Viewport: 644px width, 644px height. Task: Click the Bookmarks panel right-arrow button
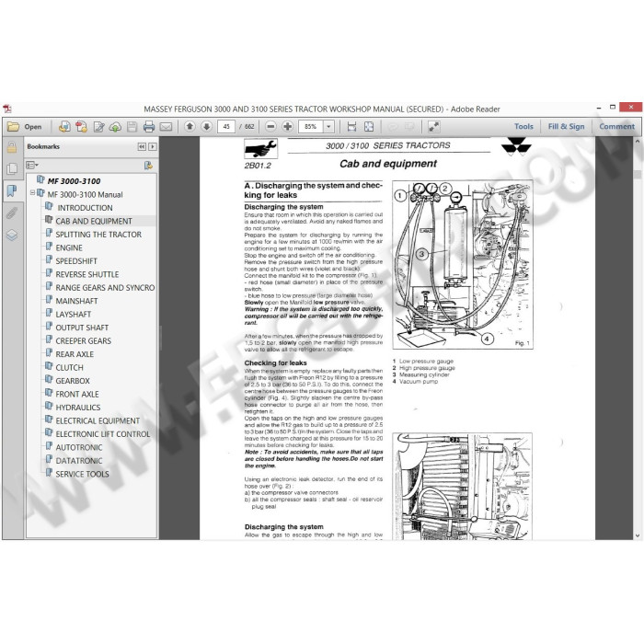click(x=153, y=146)
